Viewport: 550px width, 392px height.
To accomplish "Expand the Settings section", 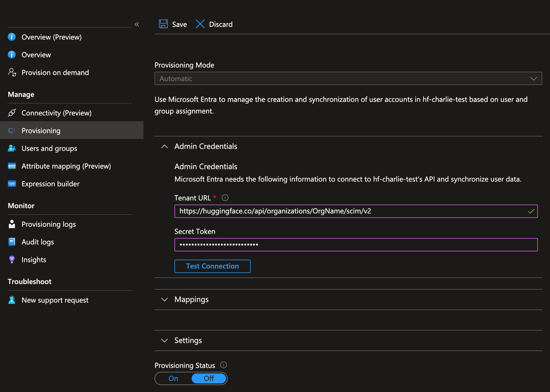I will 165,341.
